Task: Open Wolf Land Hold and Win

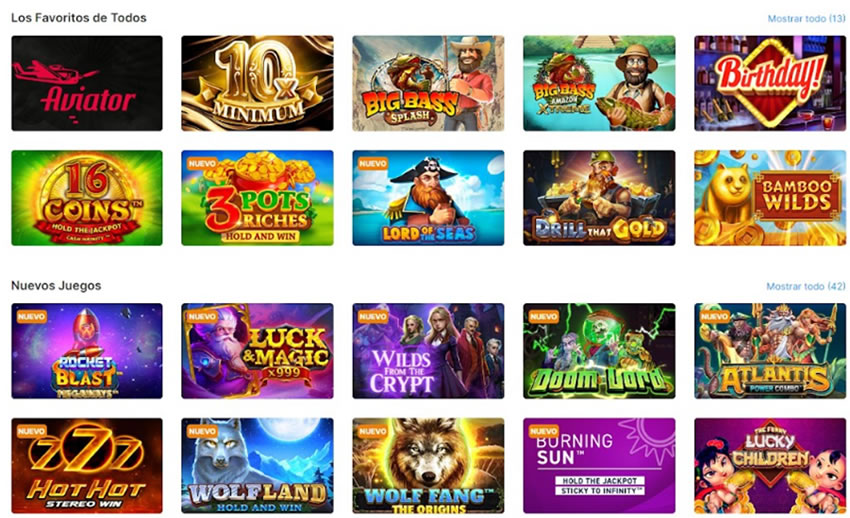Action: (257, 465)
